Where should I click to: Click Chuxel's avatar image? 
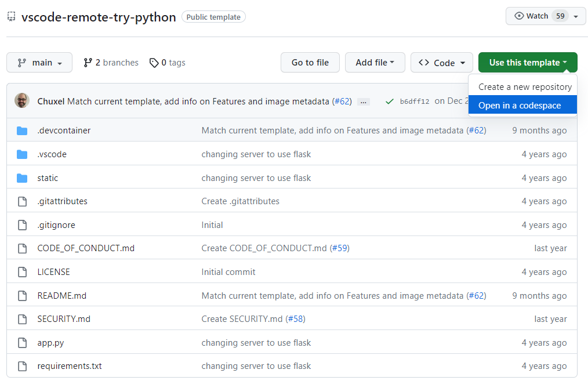(21, 100)
